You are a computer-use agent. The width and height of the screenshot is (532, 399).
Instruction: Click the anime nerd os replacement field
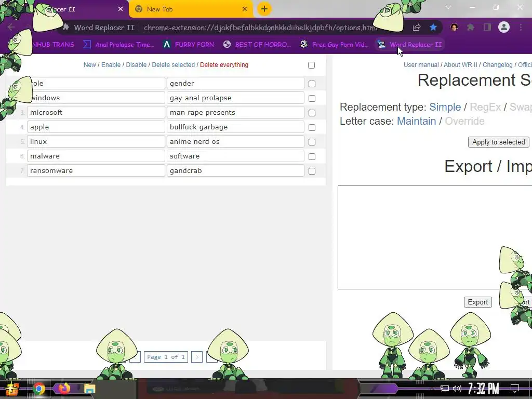point(235,141)
